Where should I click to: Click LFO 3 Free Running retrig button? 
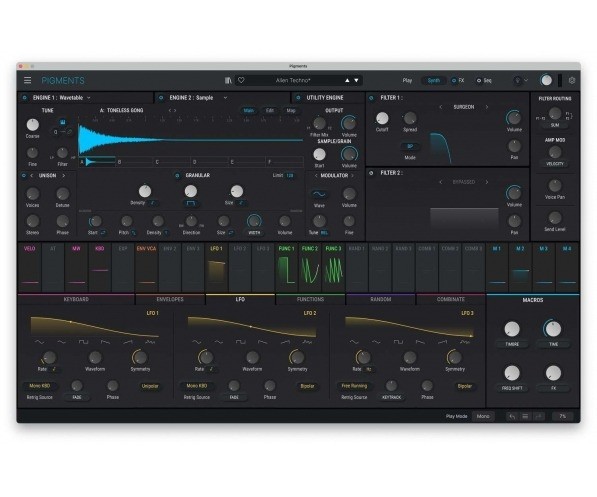354,386
